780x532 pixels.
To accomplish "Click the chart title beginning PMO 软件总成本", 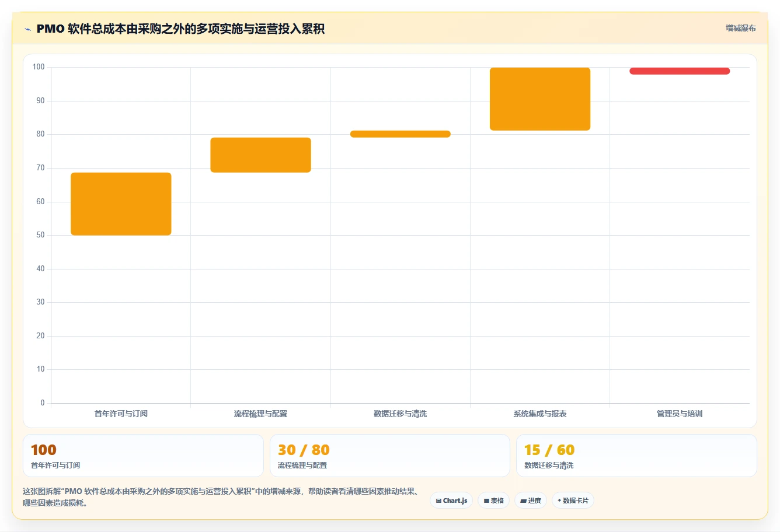I will click(x=180, y=29).
